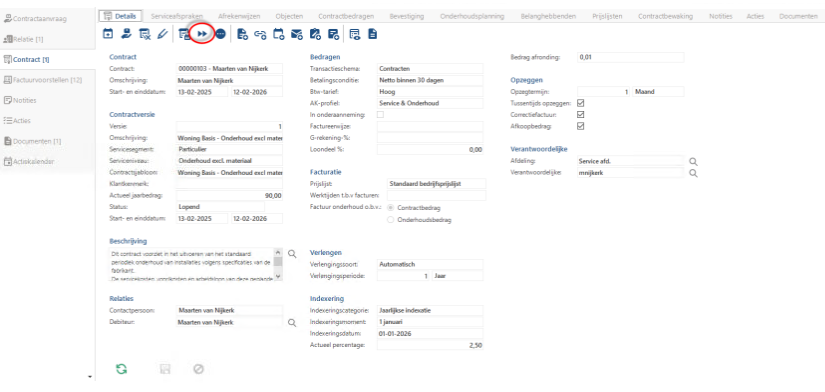The height and width of the screenshot is (392, 825).
Task: Open lookup magnifier next to Afdeling field
Action: pyautogui.click(x=693, y=161)
